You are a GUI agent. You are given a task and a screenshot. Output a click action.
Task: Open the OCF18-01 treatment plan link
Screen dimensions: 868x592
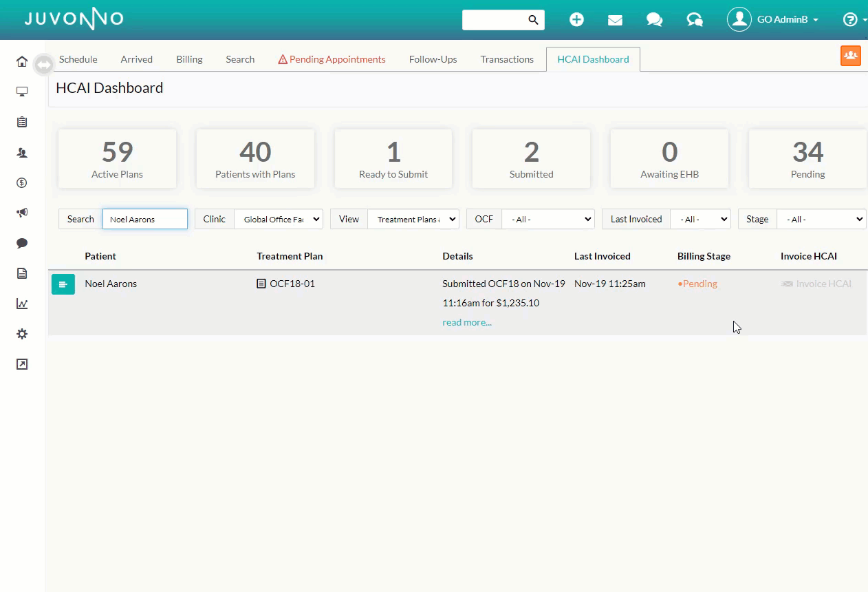tap(292, 284)
